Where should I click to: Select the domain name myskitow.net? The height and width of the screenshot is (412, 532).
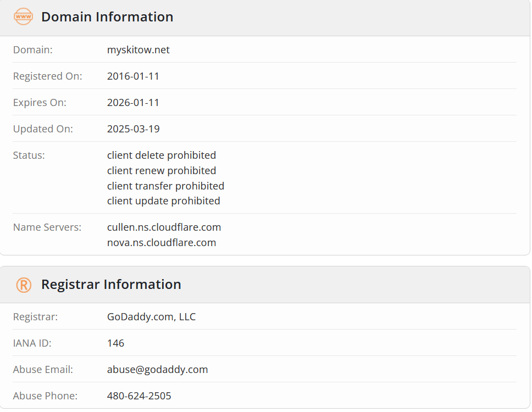click(x=138, y=50)
